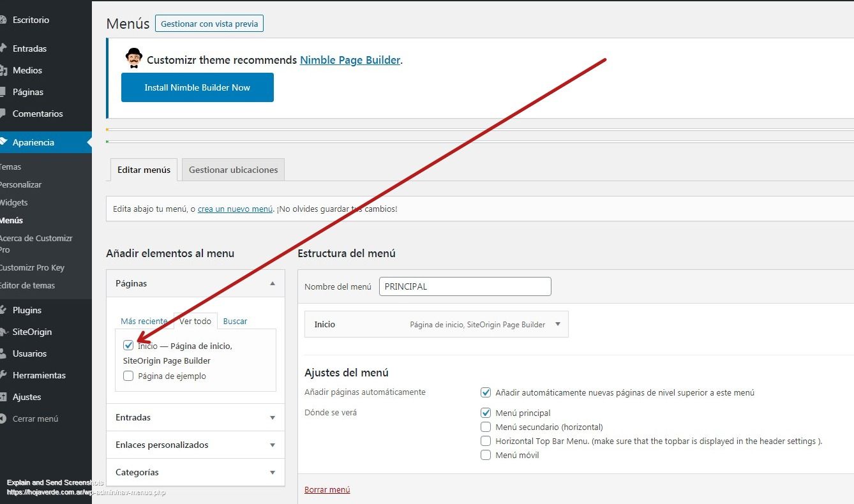
Task: Click the Añadir elementos al menu heading
Action: pyautogui.click(x=170, y=253)
